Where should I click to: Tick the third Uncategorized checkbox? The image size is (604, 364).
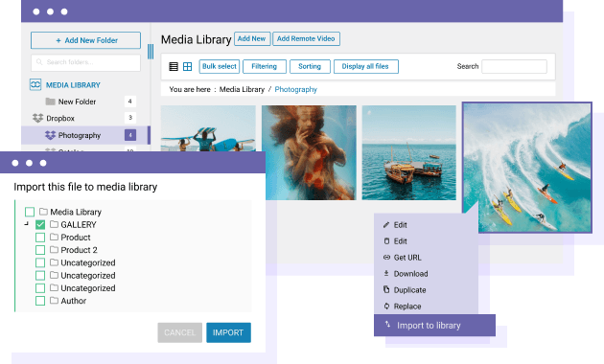(x=40, y=287)
